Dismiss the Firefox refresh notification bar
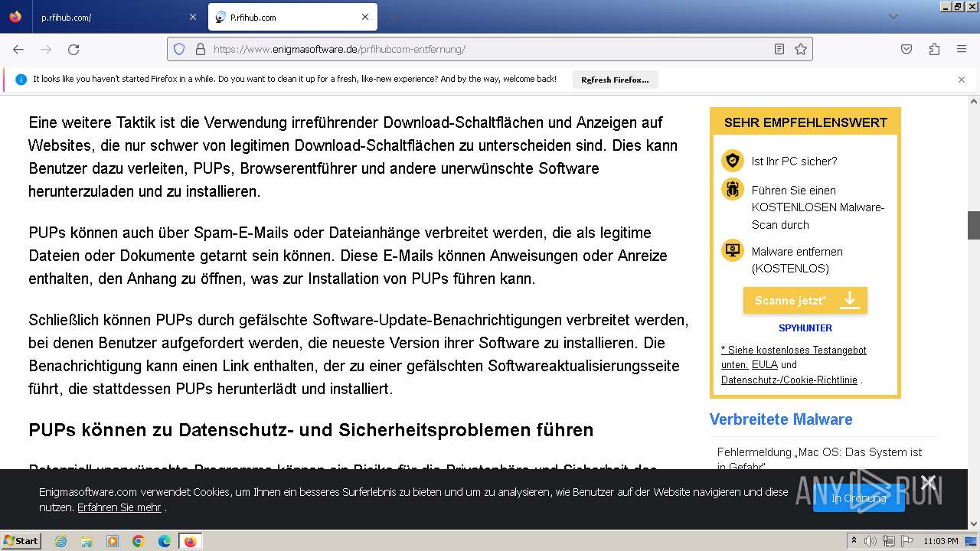The image size is (980, 551). coord(962,80)
